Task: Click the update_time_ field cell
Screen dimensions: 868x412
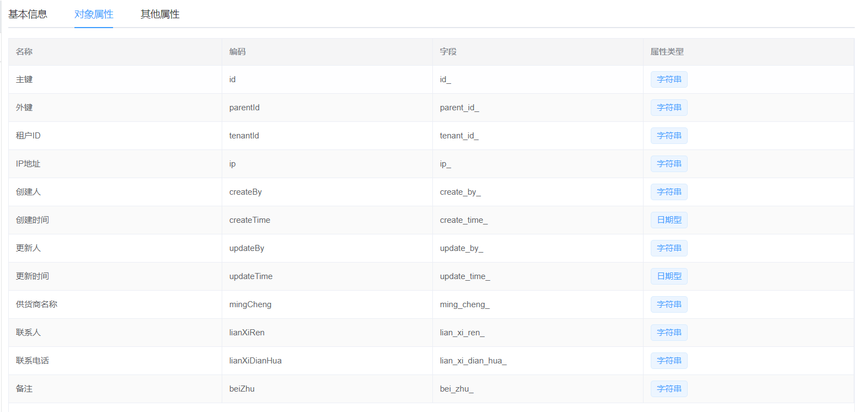Action: 465,276
